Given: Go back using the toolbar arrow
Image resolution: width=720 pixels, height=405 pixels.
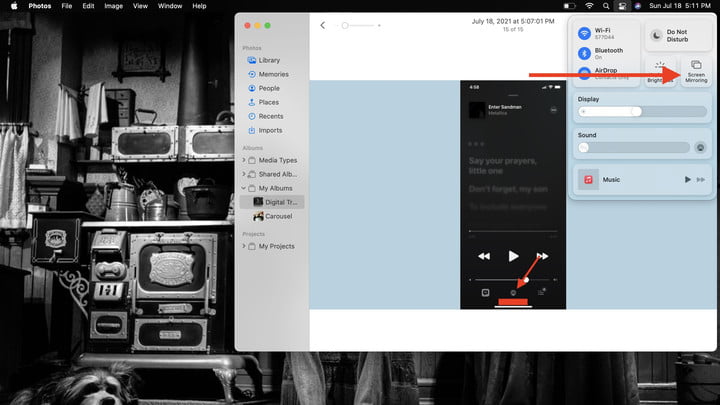Looking at the screenshot, I should pos(322,25).
